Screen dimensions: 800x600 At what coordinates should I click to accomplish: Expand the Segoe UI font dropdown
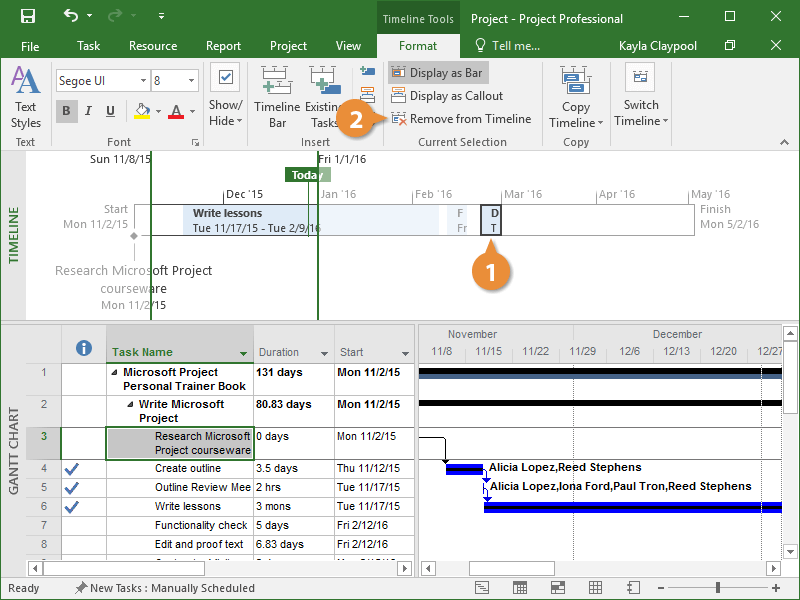[141, 81]
